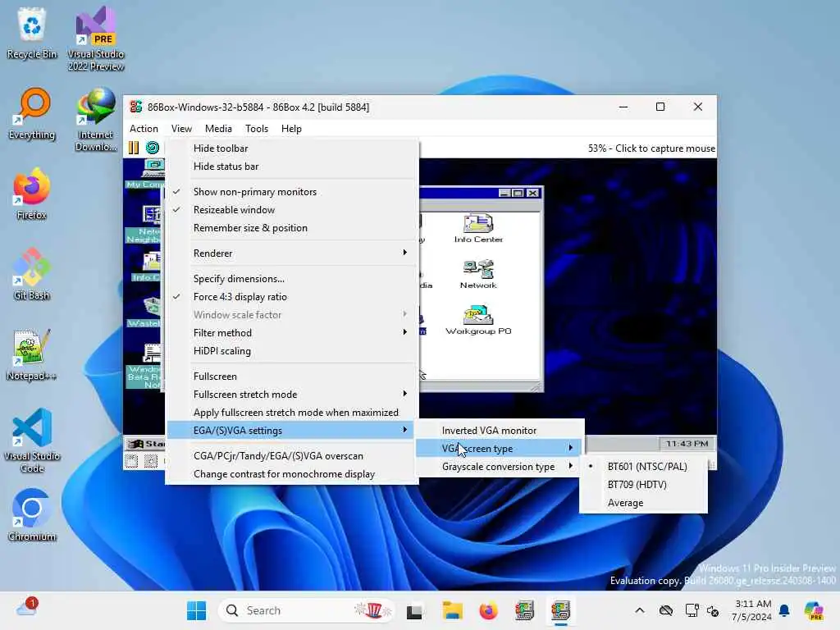Click the clock showing 3:11 AM
This screenshot has height=630, width=840.
click(x=751, y=610)
